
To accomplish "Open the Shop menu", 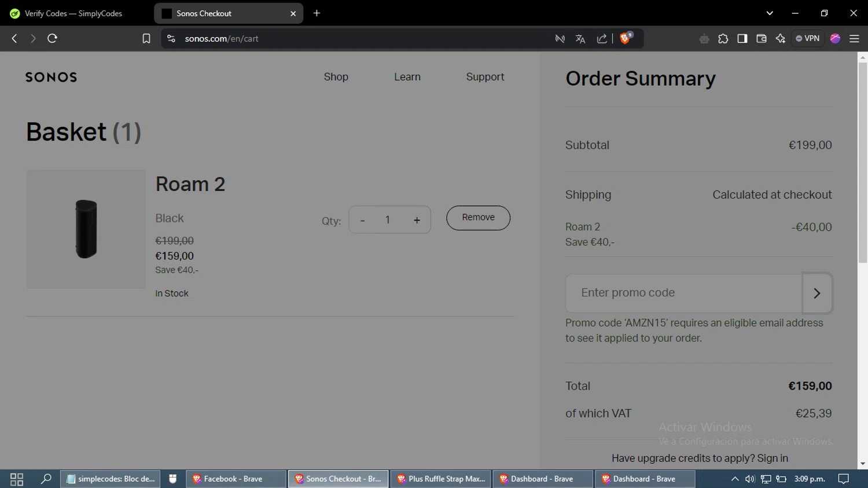I will [x=336, y=77].
